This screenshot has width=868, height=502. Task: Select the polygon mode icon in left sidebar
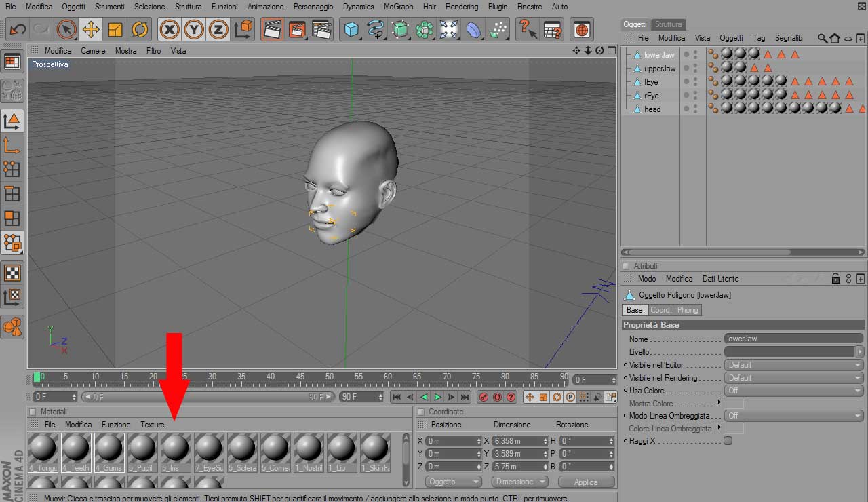(12, 218)
